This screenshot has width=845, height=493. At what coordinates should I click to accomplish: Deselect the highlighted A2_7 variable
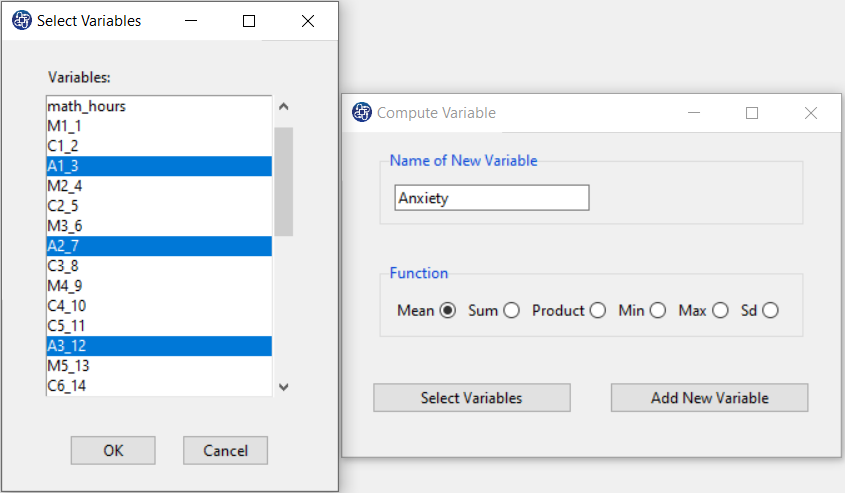[159, 246]
